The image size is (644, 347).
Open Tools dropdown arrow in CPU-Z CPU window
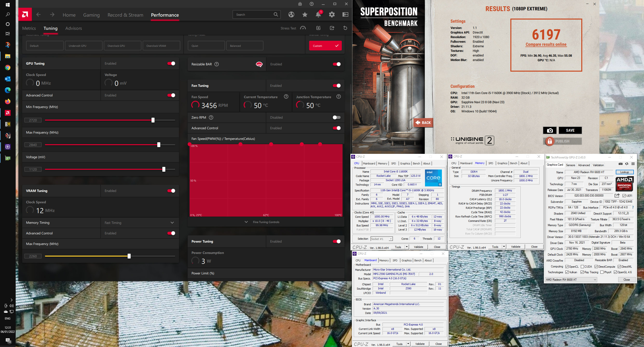[x=407, y=247]
